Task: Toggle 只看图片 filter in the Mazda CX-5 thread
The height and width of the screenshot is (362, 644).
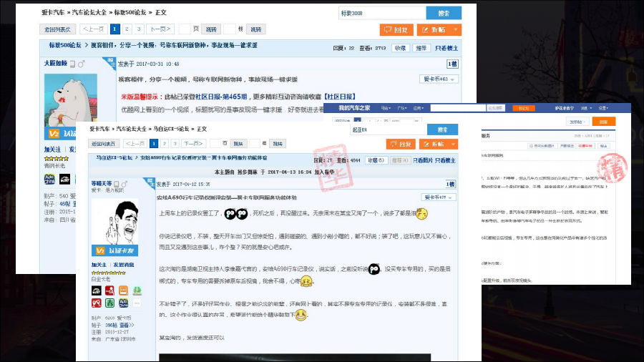Action: 424,160
